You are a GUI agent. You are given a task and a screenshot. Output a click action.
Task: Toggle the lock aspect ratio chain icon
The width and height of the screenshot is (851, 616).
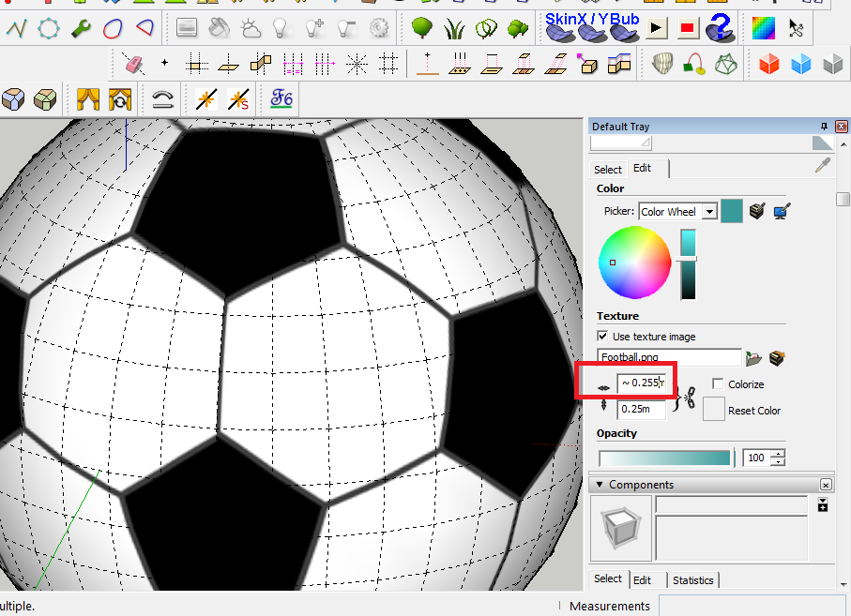[690, 398]
